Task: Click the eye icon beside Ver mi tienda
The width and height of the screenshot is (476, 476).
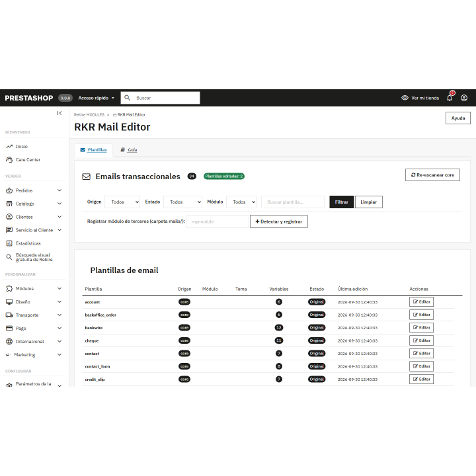Action: 405,98
